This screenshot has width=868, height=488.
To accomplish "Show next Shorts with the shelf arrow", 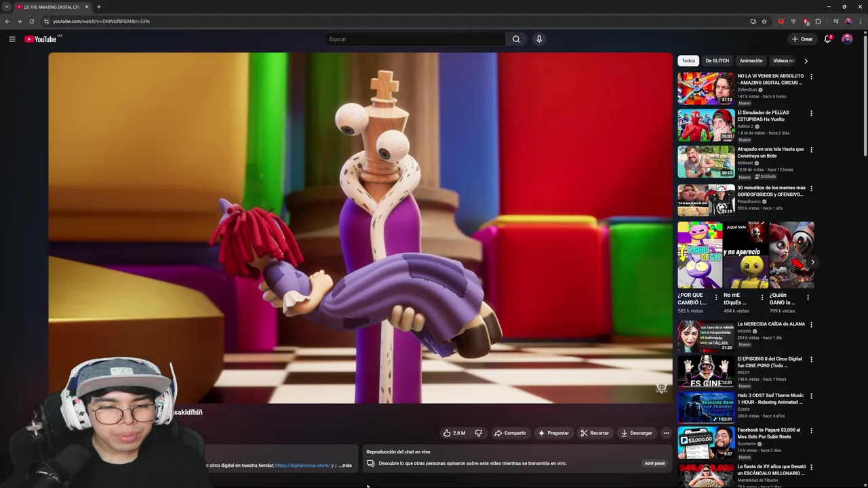I will (812, 262).
